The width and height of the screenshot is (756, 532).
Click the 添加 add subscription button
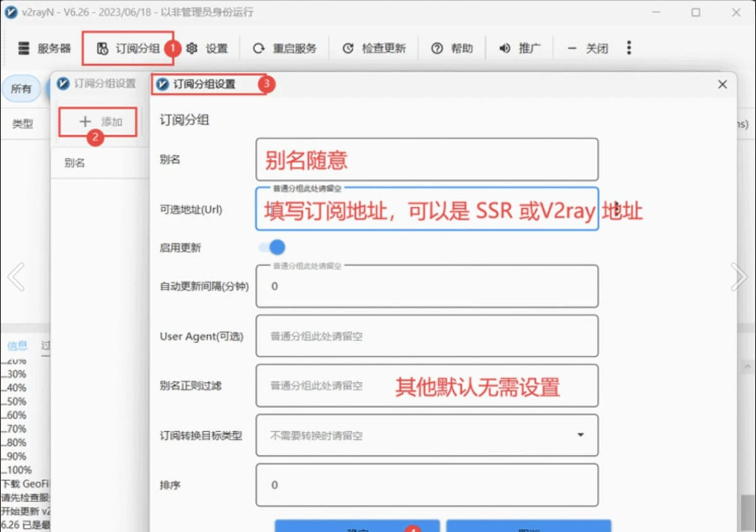pos(98,121)
